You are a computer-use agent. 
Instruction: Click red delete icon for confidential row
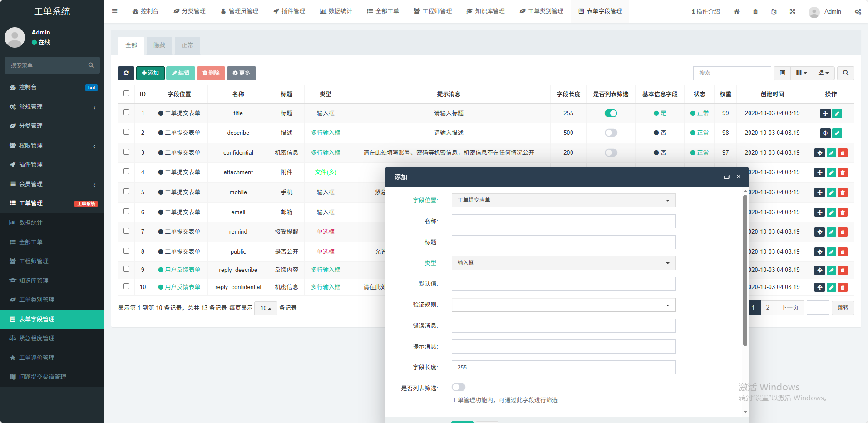843,153
